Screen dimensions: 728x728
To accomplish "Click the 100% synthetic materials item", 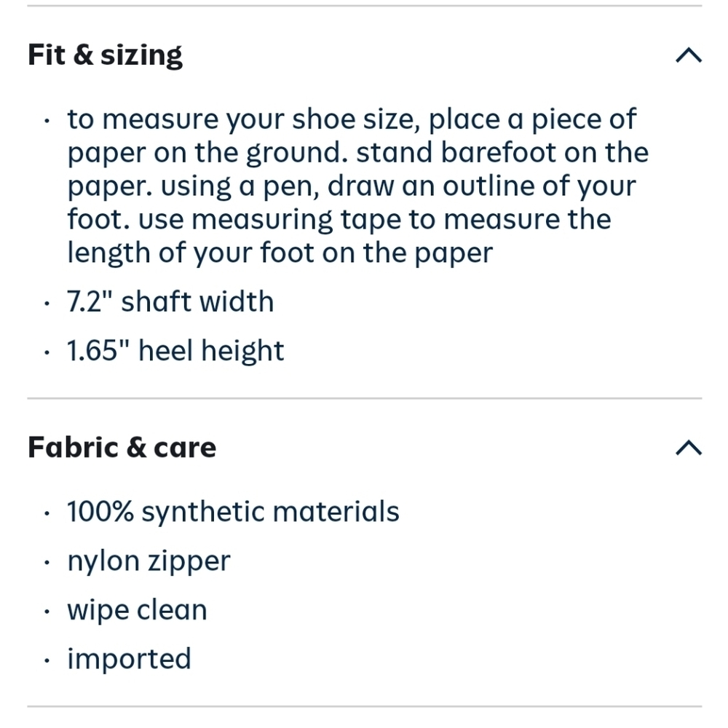I will [233, 512].
